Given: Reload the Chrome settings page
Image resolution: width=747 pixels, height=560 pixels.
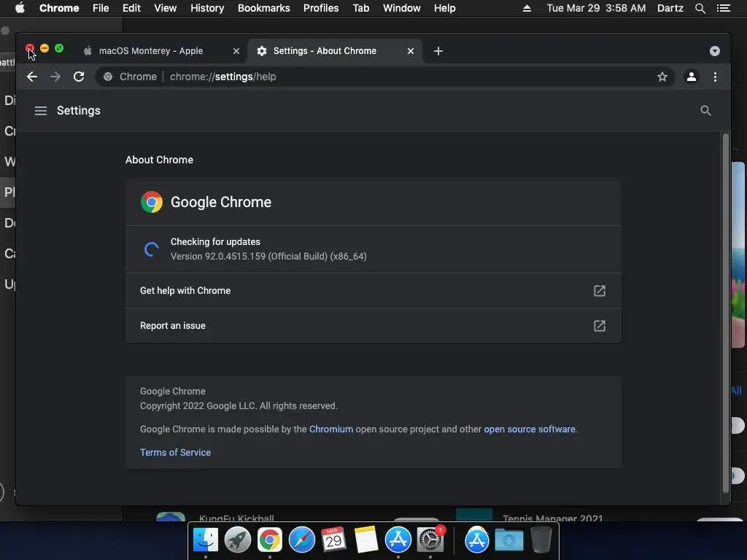Looking at the screenshot, I should [x=79, y=77].
